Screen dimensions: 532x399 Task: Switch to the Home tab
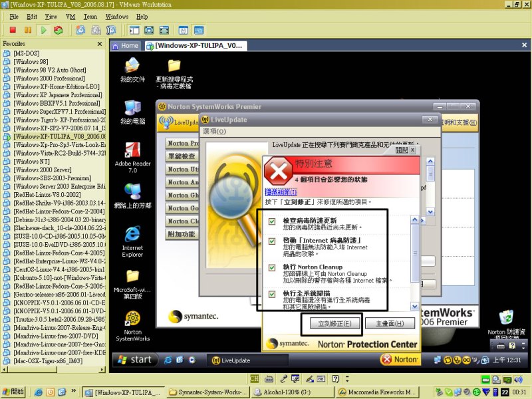(x=126, y=45)
